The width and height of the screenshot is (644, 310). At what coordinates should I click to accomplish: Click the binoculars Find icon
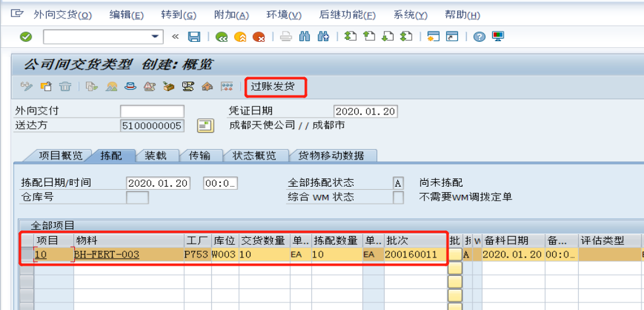(x=305, y=37)
